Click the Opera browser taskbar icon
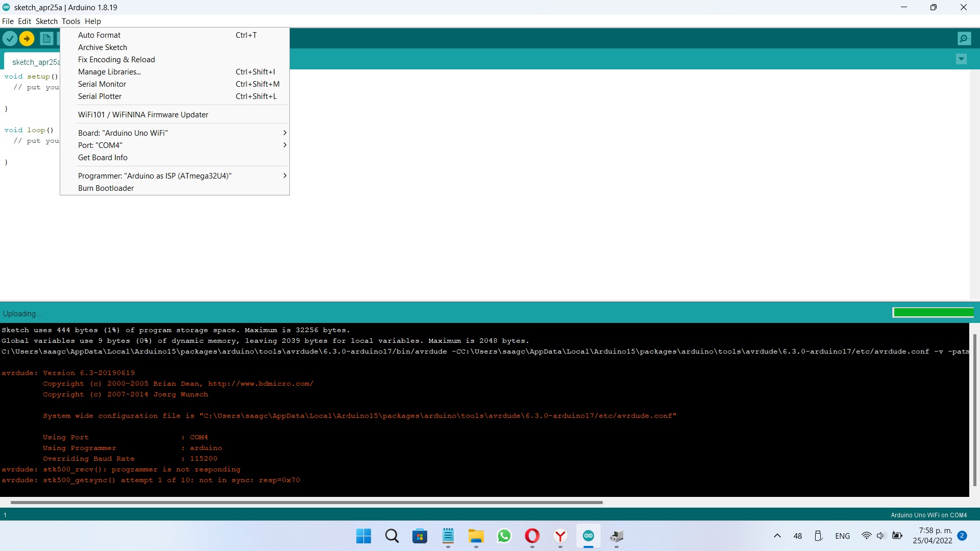980x551 pixels. click(x=532, y=536)
